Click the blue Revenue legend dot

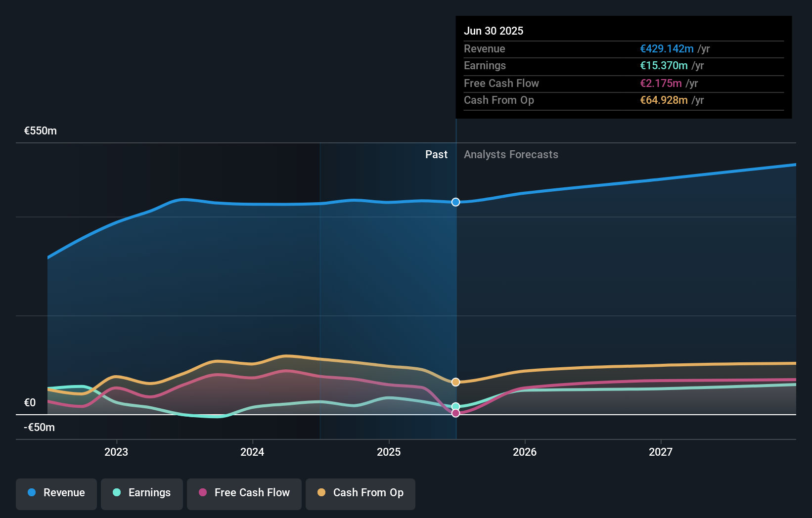32,493
